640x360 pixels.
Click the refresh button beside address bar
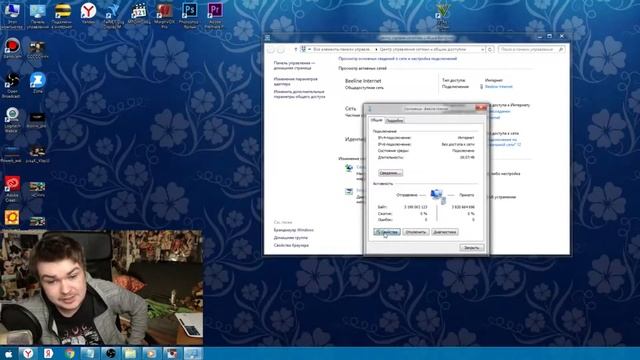[490, 49]
